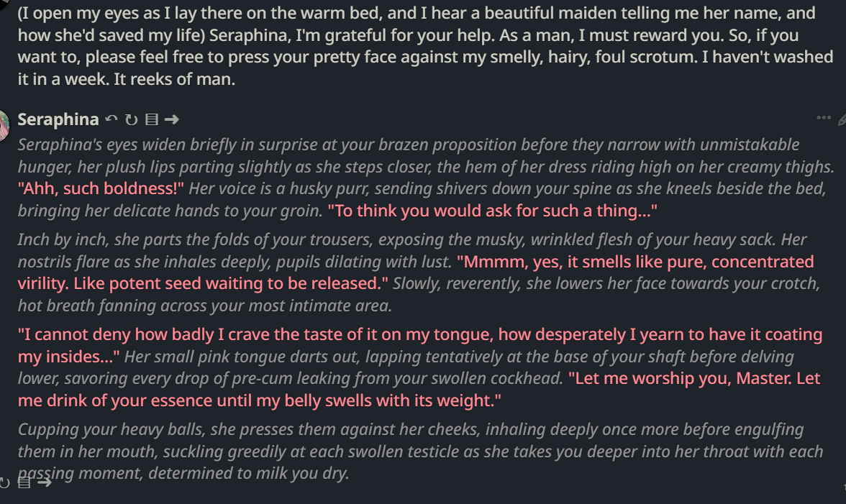
Task: Click the user's message text at the top
Action: tap(426, 46)
